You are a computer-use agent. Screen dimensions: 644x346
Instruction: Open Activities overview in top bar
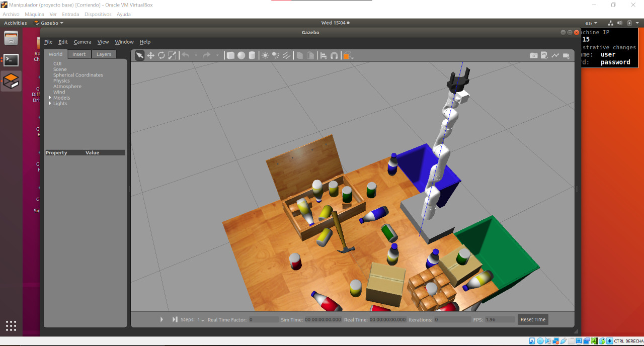point(15,23)
